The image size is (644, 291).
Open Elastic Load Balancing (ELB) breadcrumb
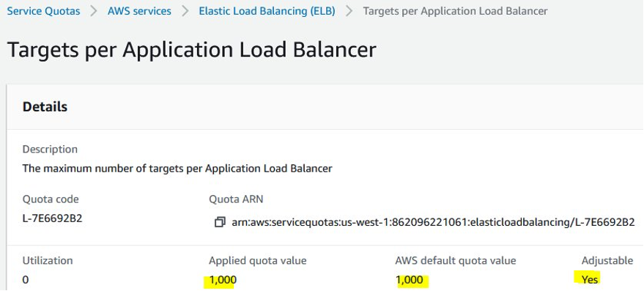[x=267, y=11]
